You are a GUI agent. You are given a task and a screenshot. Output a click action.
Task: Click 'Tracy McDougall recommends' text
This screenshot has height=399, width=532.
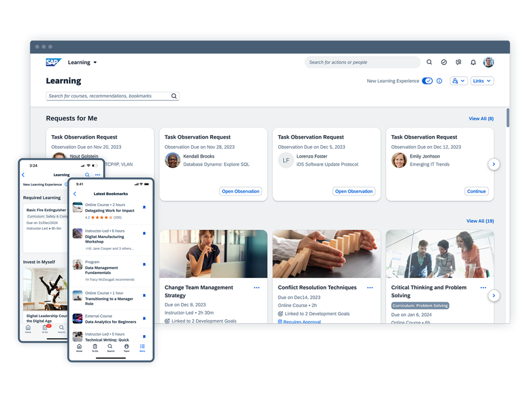[x=112, y=280]
